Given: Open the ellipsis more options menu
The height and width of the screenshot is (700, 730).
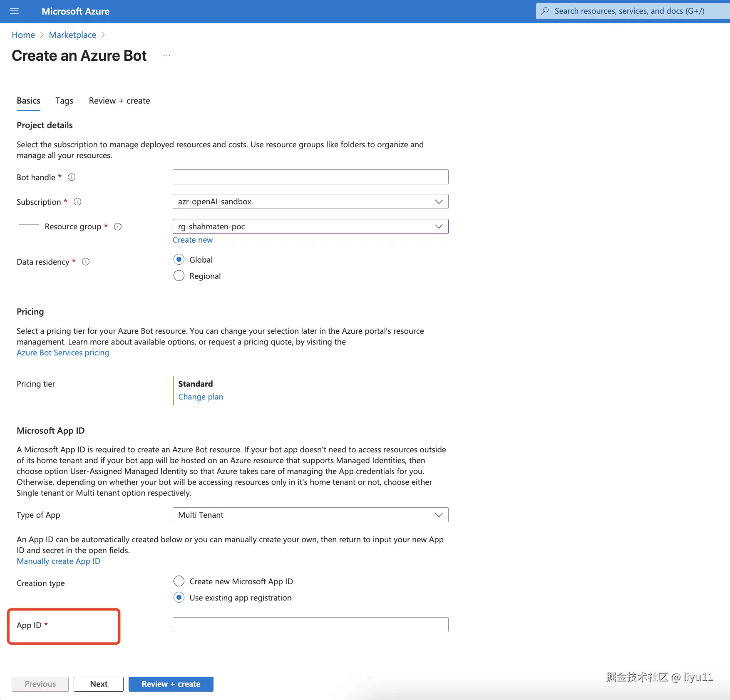Looking at the screenshot, I should (167, 56).
